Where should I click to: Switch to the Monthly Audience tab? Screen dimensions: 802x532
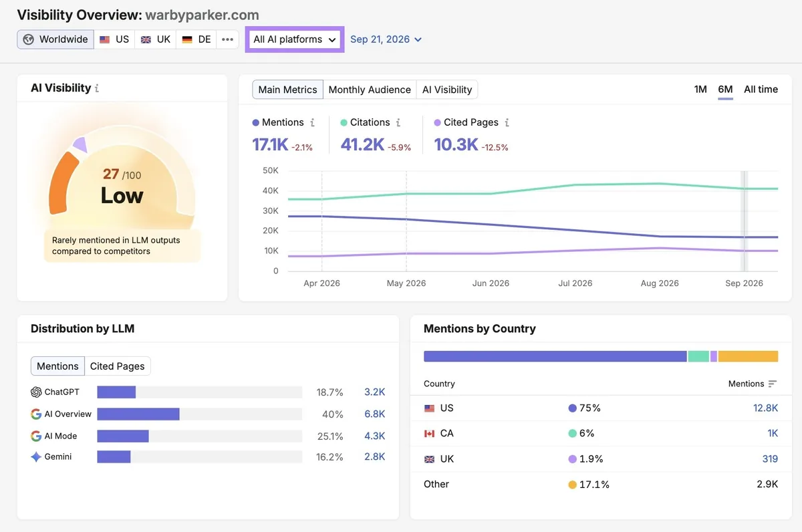tap(370, 90)
